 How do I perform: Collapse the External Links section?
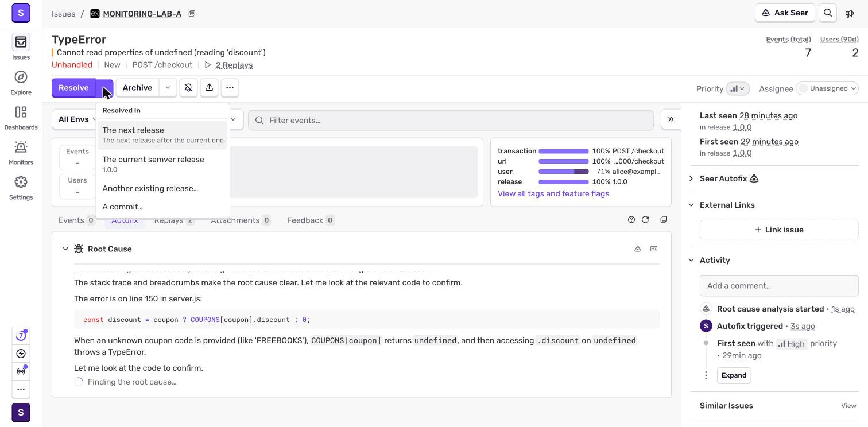coord(691,205)
